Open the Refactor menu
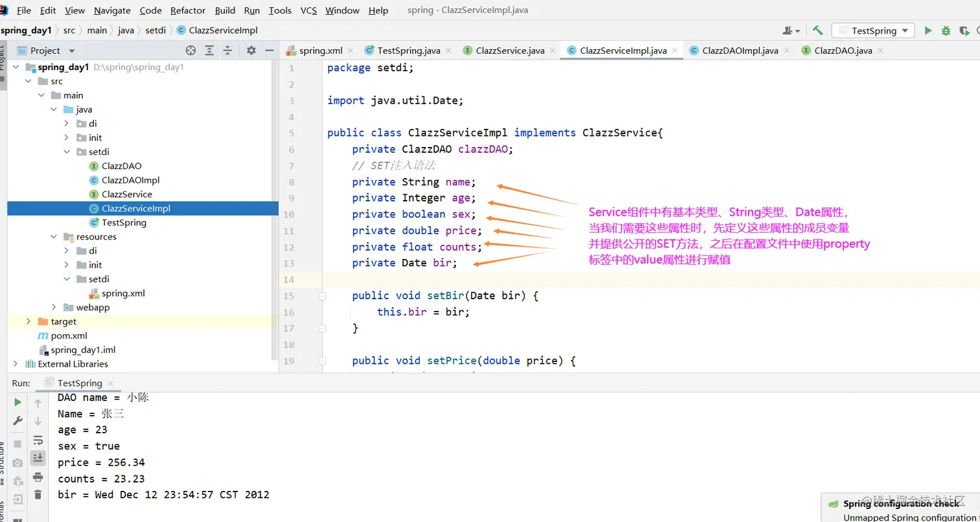The width and height of the screenshot is (980, 522). (188, 10)
